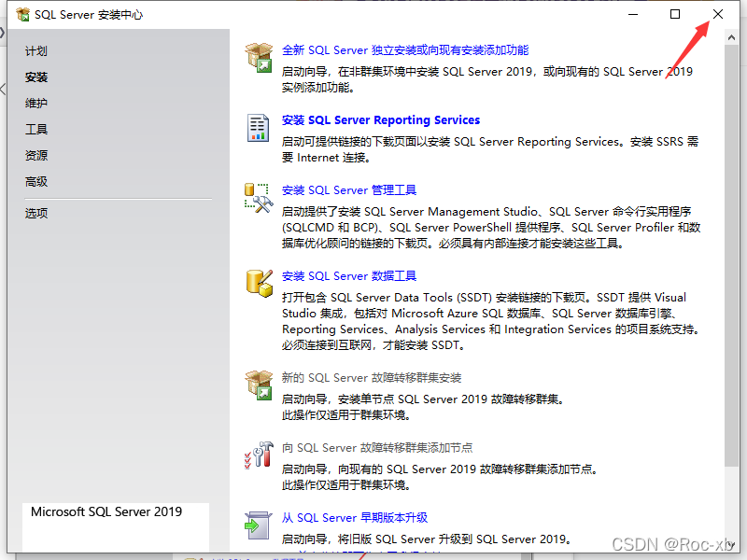
Task: Click the new failover cluster installation icon
Action: tap(258, 385)
